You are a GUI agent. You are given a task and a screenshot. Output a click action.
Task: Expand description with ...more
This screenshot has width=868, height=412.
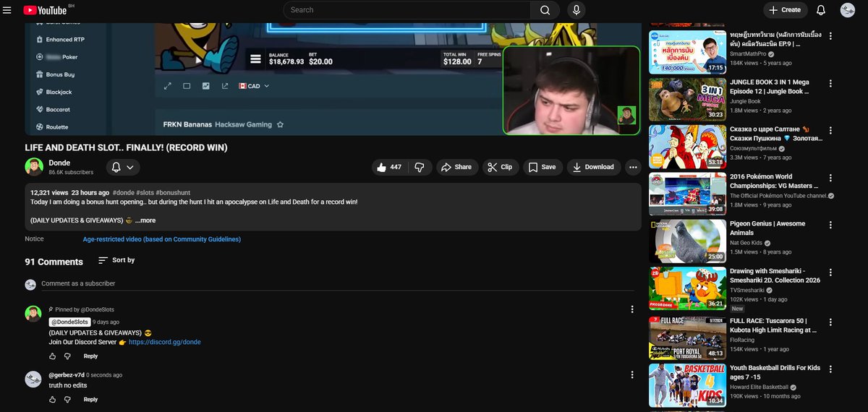[145, 220]
